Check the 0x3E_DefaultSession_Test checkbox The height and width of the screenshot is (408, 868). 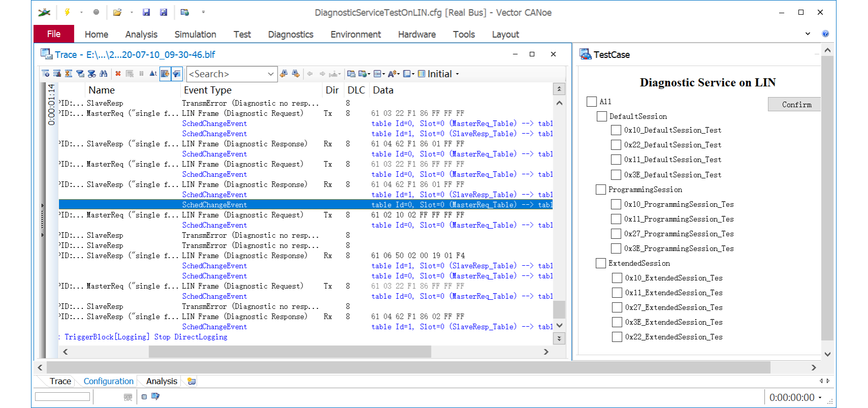click(x=616, y=175)
